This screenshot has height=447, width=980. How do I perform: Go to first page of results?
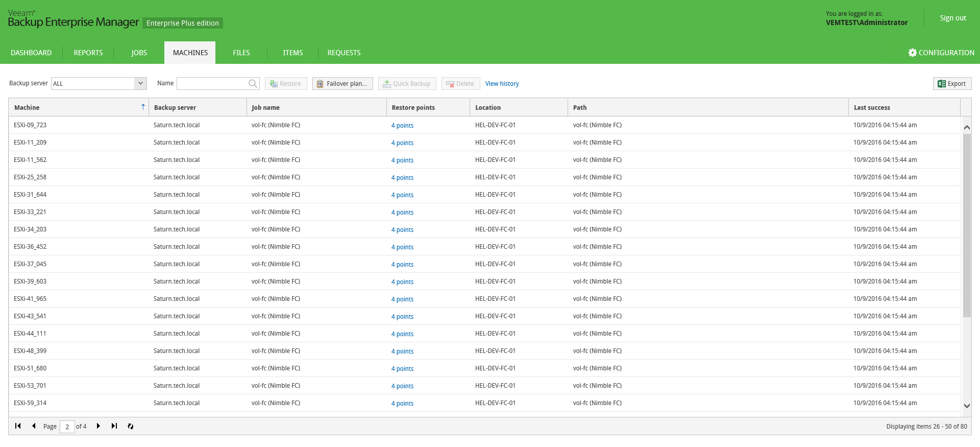tap(18, 426)
